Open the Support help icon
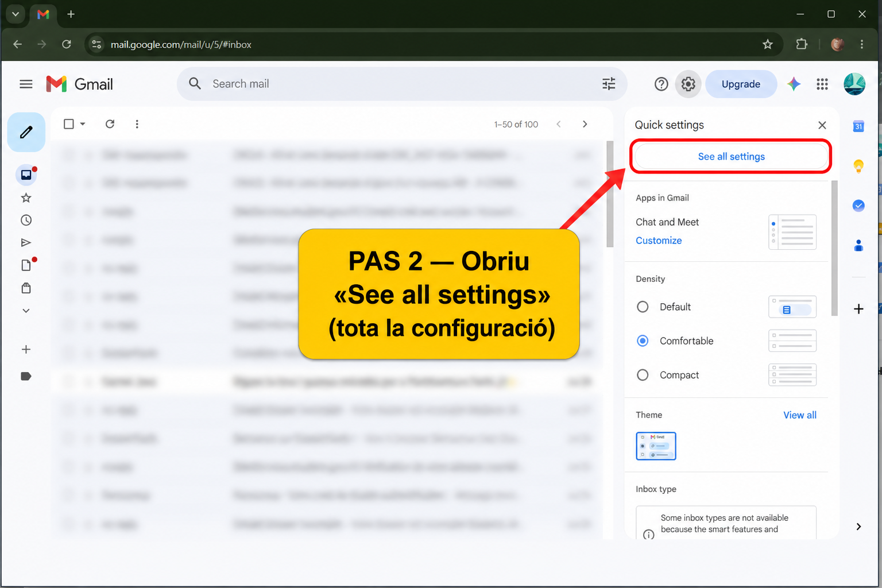Screen dimensions: 882x588 pos(661,84)
